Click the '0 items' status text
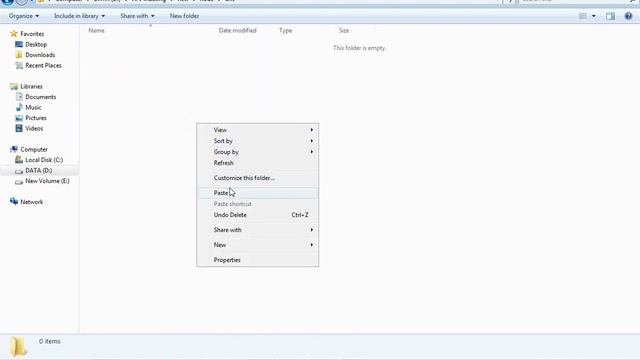 pyautogui.click(x=49, y=341)
